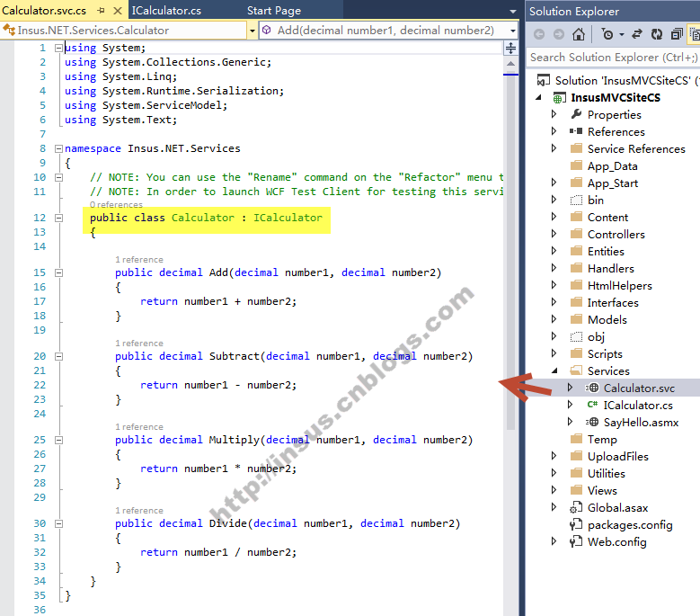
Task: Select the Utilities folder
Action: click(606, 473)
